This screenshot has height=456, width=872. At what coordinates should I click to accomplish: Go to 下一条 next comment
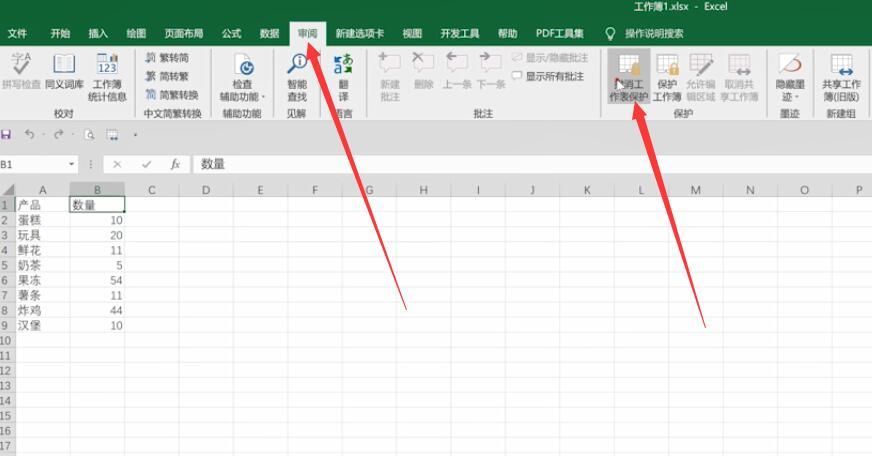coord(490,71)
